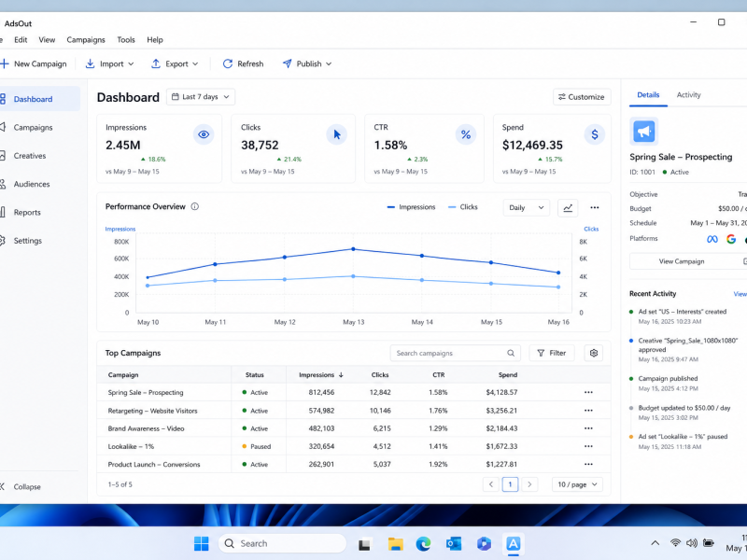Click the Impressions eye icon
This screenshot has height=560, width=747.
204,134
